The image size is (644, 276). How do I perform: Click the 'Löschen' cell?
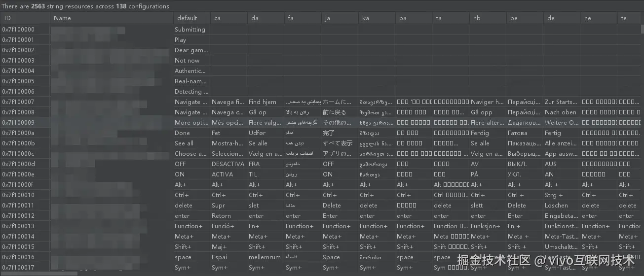click(x=562, y=206)
